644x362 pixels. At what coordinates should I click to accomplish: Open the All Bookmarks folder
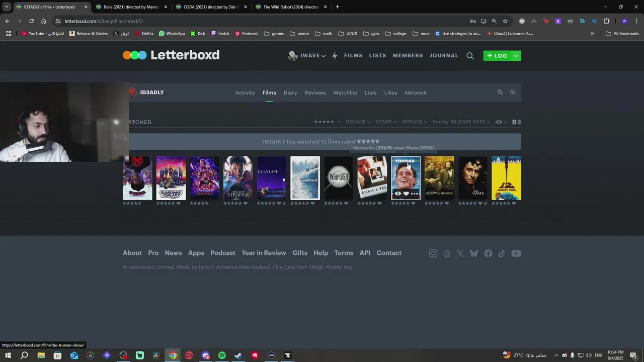tap(622, 34)
